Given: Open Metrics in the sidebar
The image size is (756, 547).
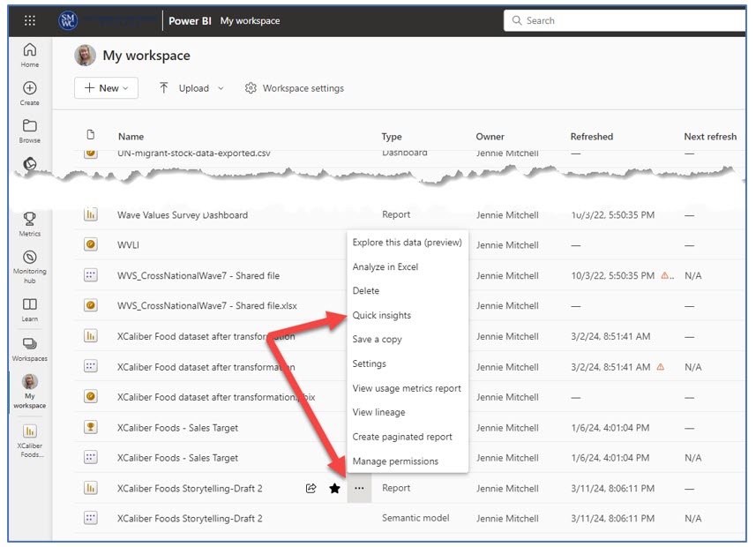Looking at the screenshot, I should coord(30,224).
